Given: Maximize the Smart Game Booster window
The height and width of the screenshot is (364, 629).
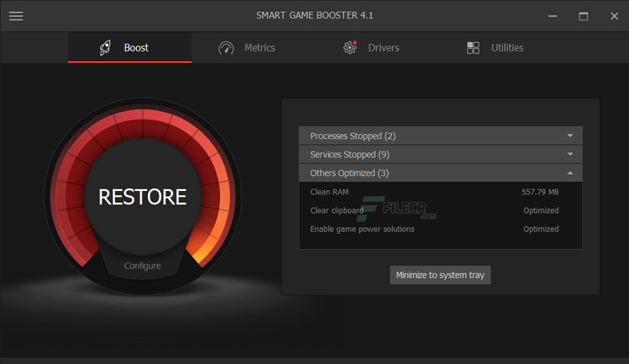Looking at the screenshot, I should [x=584, y=16].
